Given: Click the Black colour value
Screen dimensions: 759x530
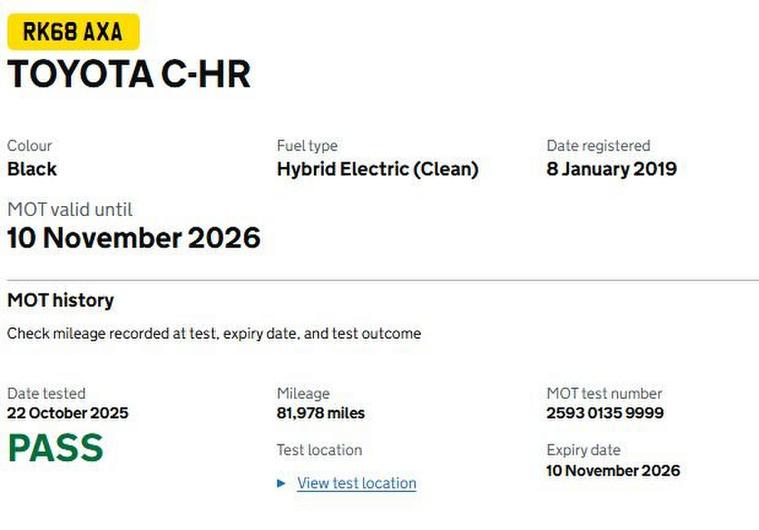Looking at the screenshot, I should [x=32, y=169].
